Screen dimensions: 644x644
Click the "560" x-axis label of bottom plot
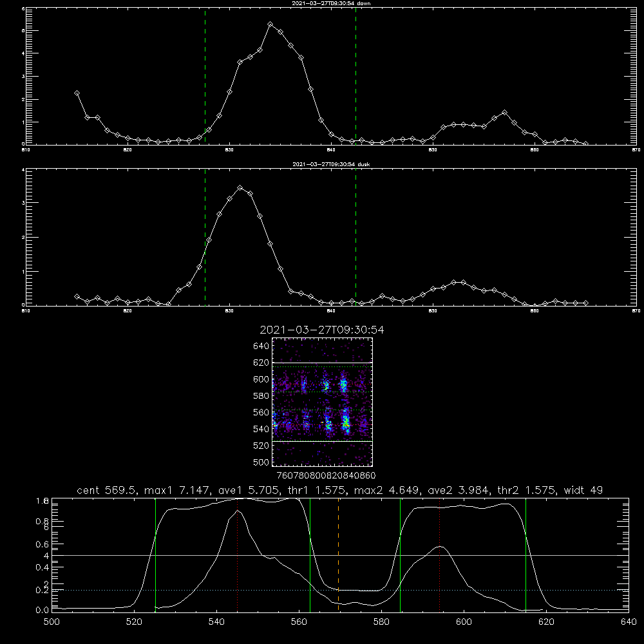(x=299, y=622)
